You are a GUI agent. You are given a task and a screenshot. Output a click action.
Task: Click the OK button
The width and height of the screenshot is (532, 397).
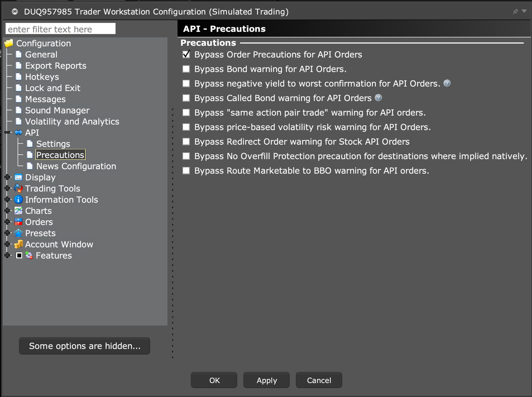214,380
